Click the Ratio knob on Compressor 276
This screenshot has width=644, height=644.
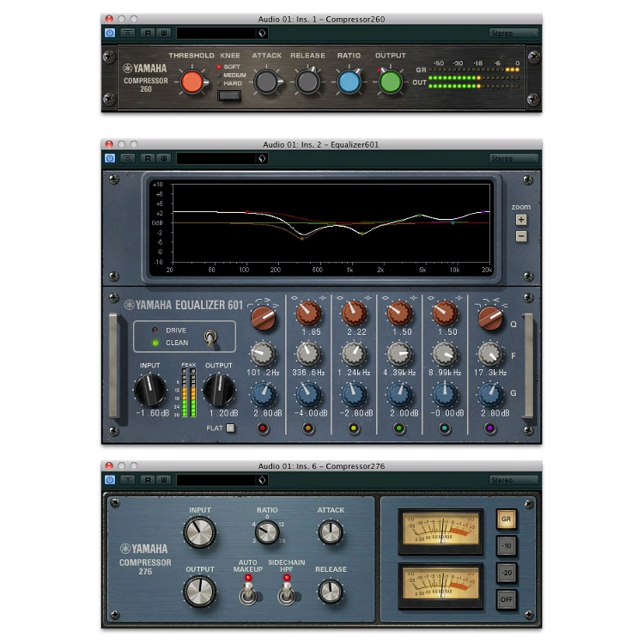[267, 532]
